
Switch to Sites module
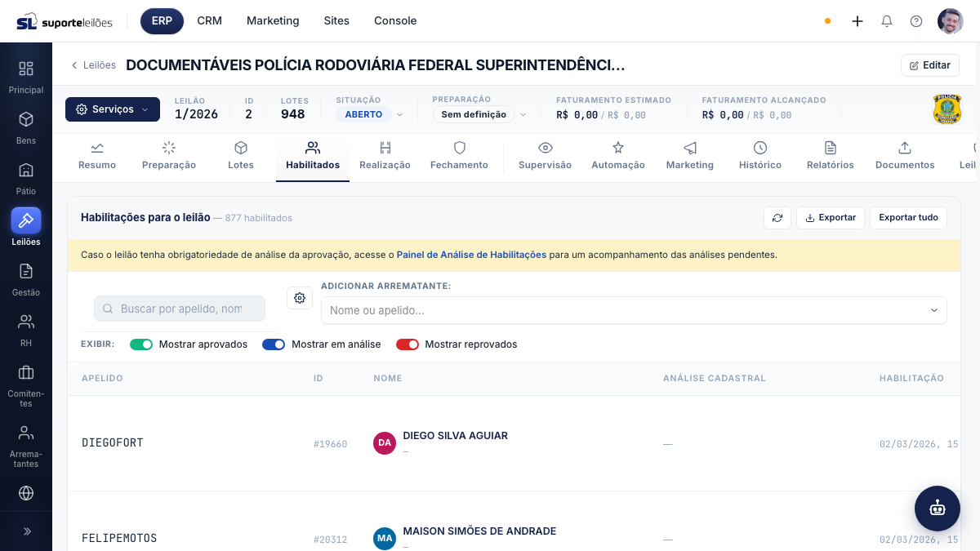pyautogui.click(x=336, y=21)
